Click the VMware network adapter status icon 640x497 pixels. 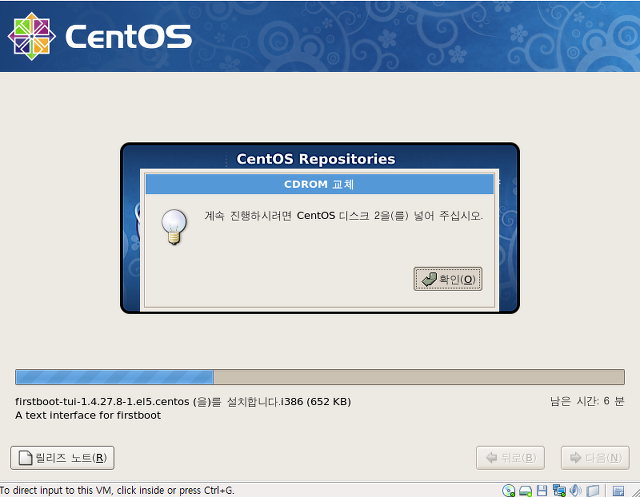[x=559, y=490]
